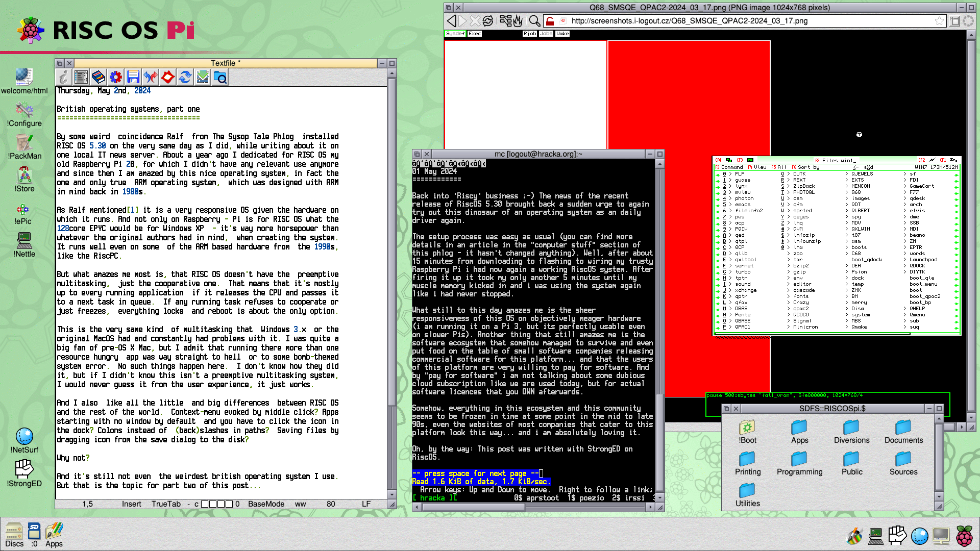Toggle TrueTab setting in status bar
The image size is (980, 551).
pos(166,504)
